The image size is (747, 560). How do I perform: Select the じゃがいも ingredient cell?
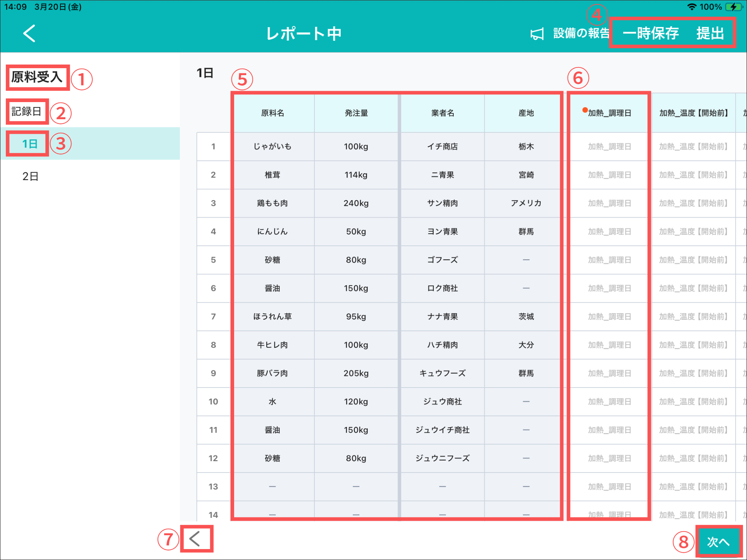click(272, 147)
